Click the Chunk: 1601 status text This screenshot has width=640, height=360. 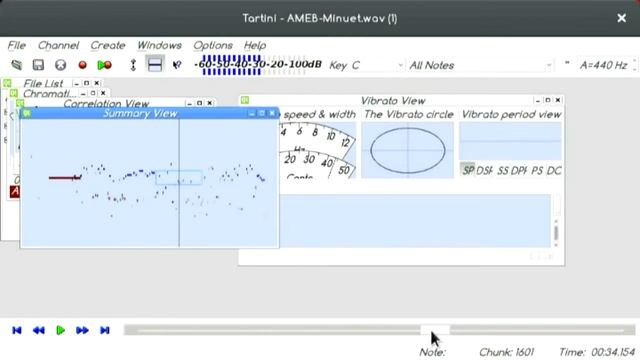point(506,352)
